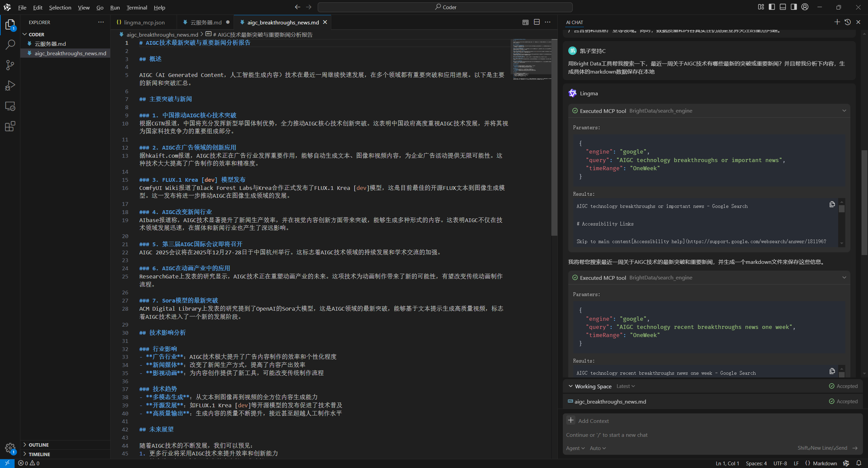868x468 pixels.
Task: Change encoding via UTF-8
Action: (x=780, y=463)
